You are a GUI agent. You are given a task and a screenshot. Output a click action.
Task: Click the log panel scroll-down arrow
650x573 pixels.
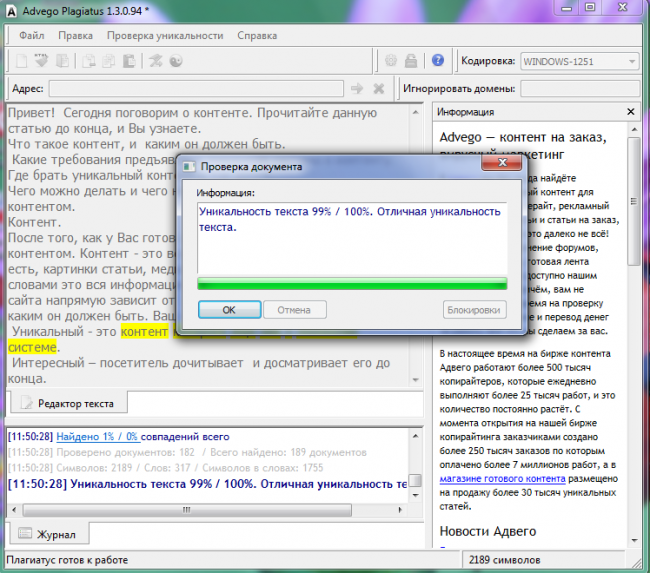[x=415, y=495]
